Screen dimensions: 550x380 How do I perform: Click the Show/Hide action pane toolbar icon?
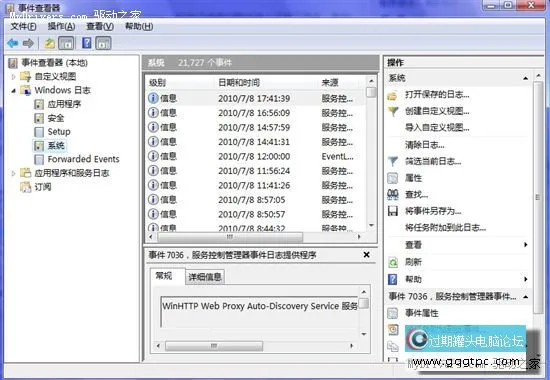click(x=103, y=43)
